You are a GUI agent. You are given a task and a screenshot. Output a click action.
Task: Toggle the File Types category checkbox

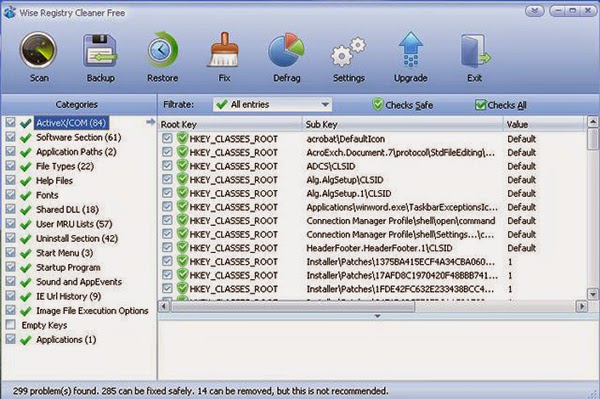click(x=11, y=166)
